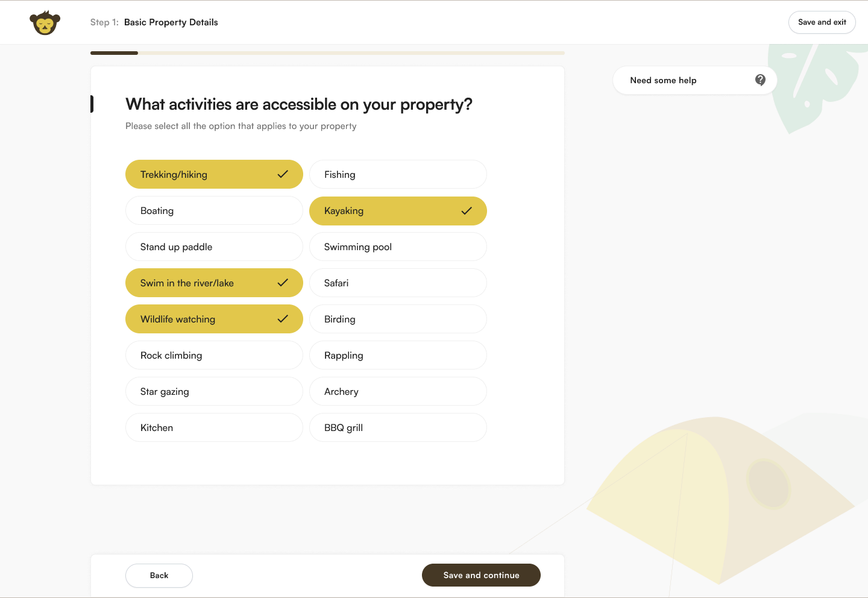The width and height of the screenshot is (868, 598).
Task: Go back using the Back button
Action: click(159, 576)
